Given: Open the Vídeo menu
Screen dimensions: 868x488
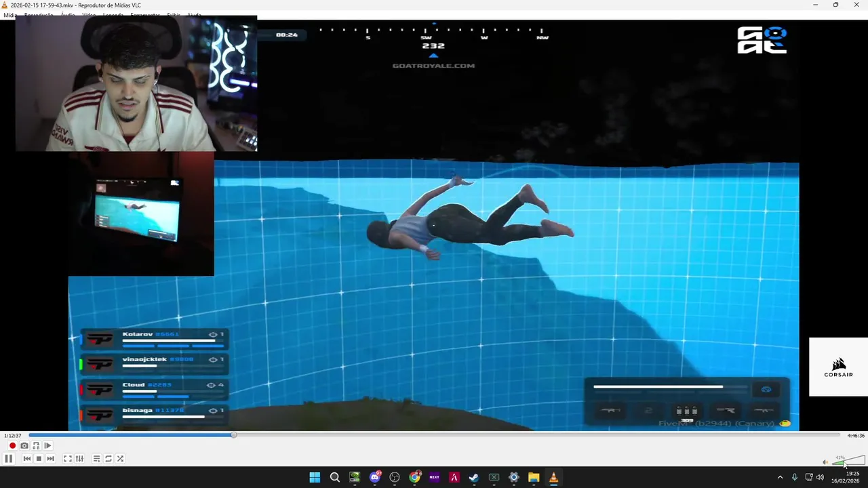Looking at the screenshot, I should click(89, 15).
